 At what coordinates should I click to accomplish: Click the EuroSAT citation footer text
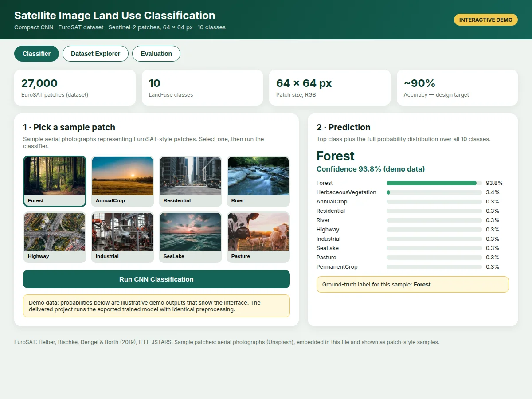(227, 342)
